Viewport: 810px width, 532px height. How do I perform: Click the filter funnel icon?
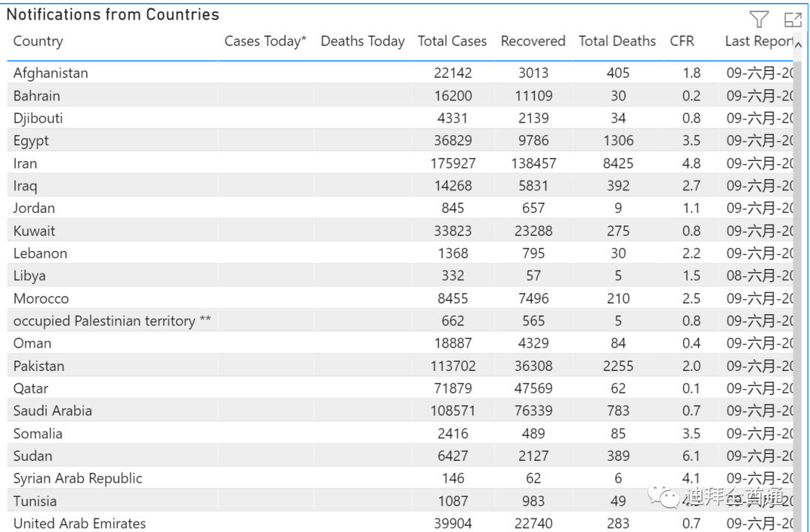point(759,19)
